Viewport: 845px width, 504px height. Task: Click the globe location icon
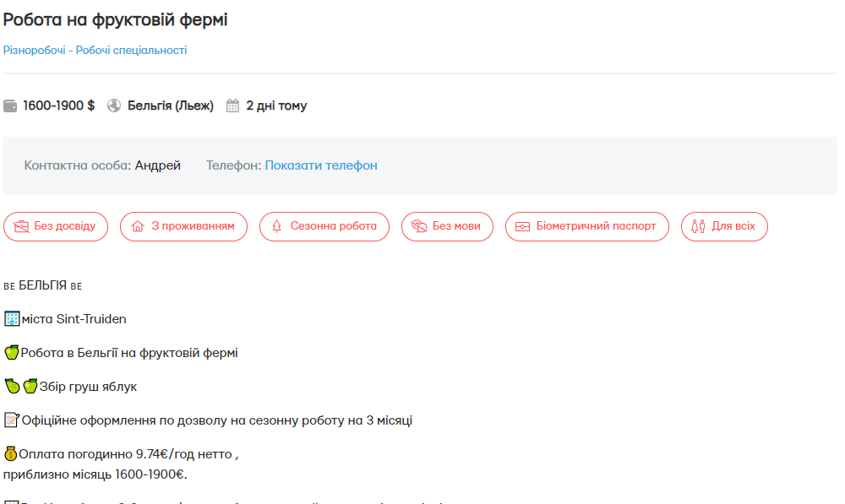coord(114,106)
